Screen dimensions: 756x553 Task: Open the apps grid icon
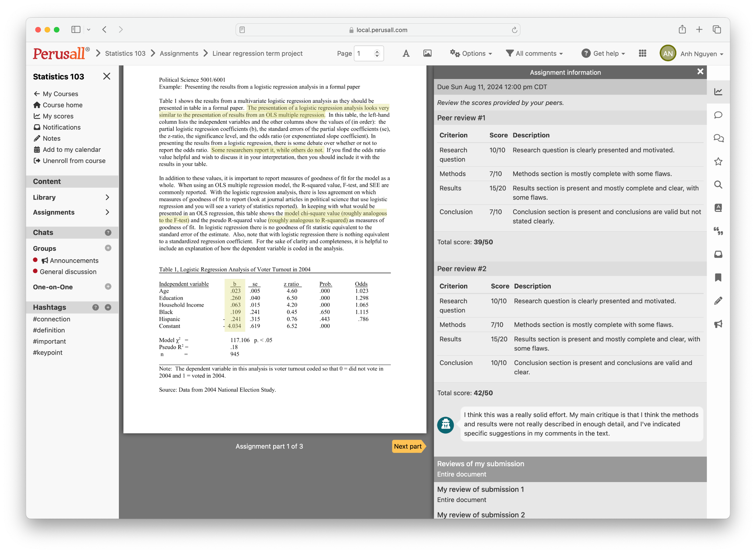642,53
